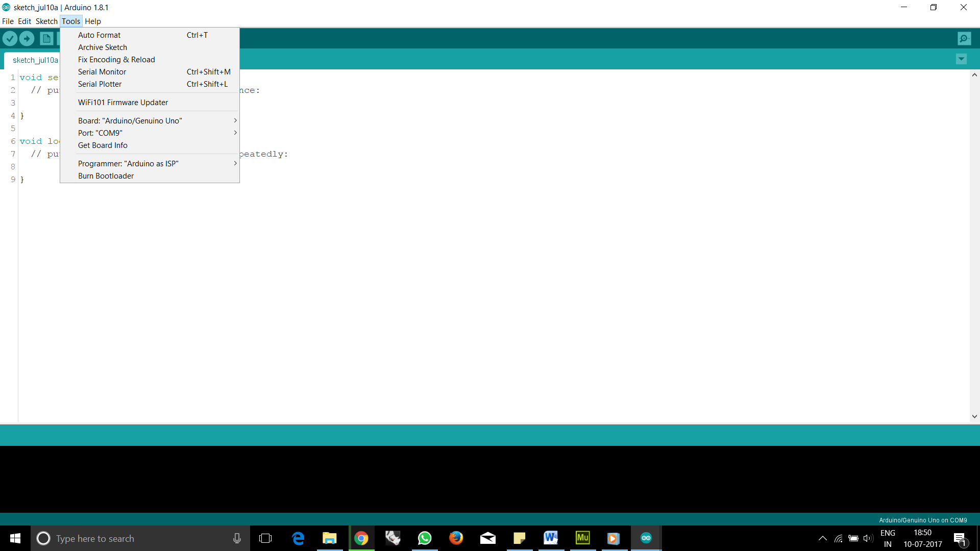Launch Microsoft Edge from taskbar
Viewport: 980px width, 551px height.
[x=298, y=538]
